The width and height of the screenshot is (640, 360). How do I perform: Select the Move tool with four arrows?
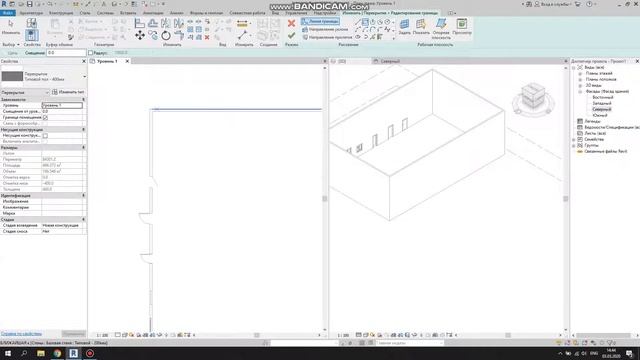[x=140, y=36]
